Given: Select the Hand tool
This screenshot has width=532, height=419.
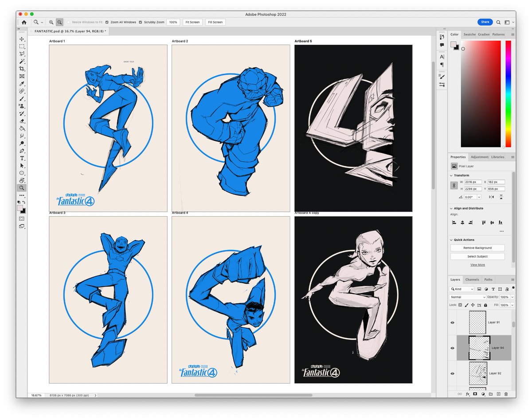Looking at the screenshot, I should pyautogui.click(x=22, y=181).
